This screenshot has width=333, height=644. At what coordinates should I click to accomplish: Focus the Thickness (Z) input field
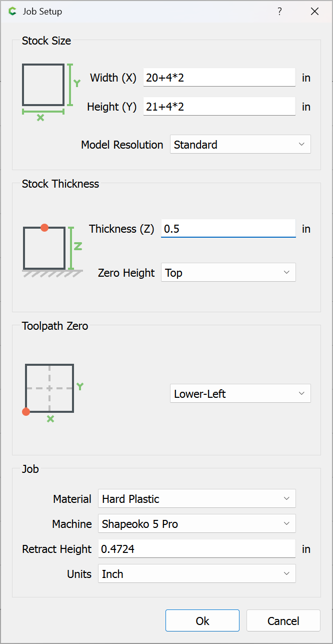pyautogui.click(x=228, y=229)
